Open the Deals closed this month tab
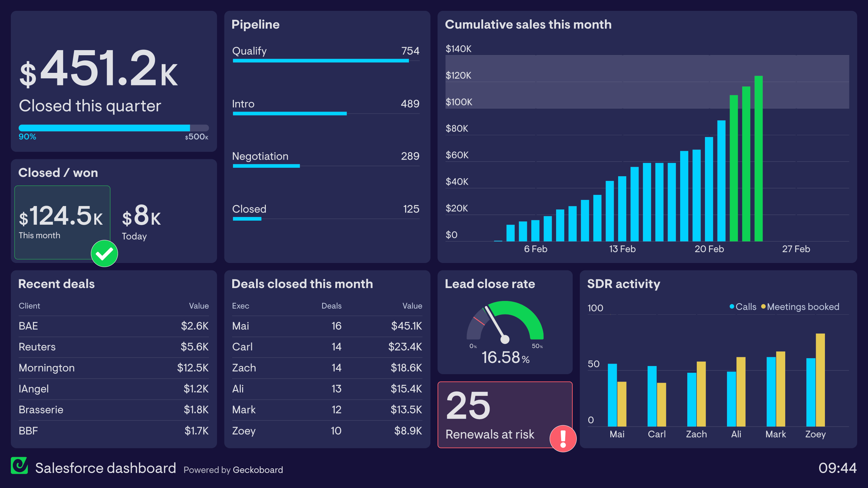Viewport: 868px width, 488px height. (302, 284)
